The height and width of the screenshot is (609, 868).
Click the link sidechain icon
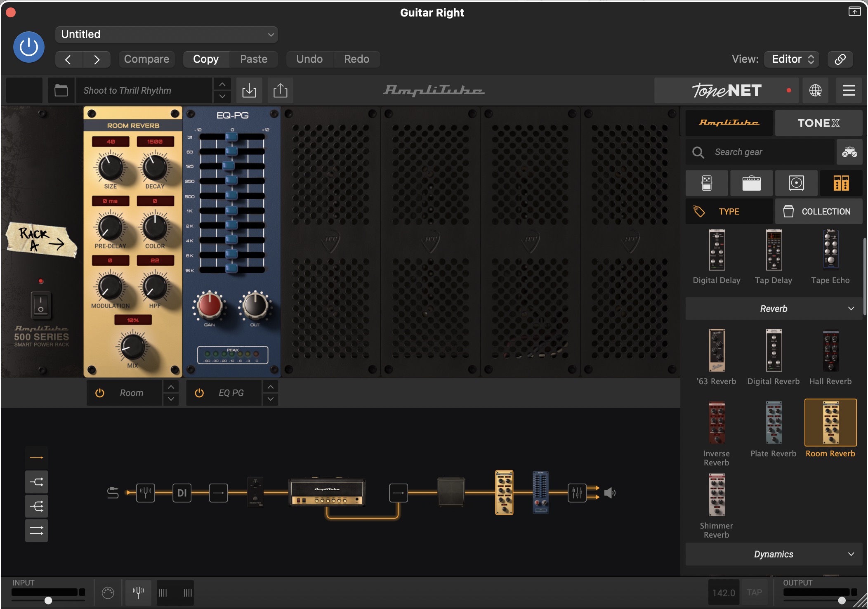tap(840, 59)
